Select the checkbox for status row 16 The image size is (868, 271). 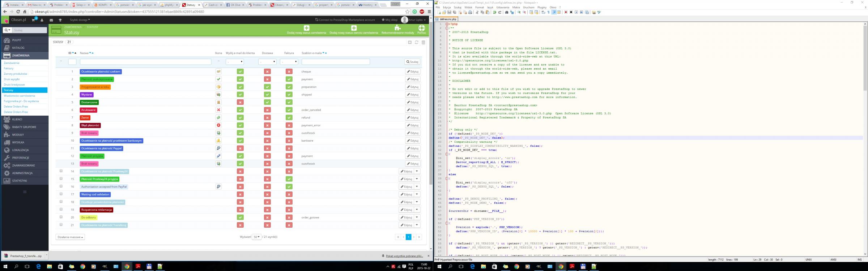[61, 186]
